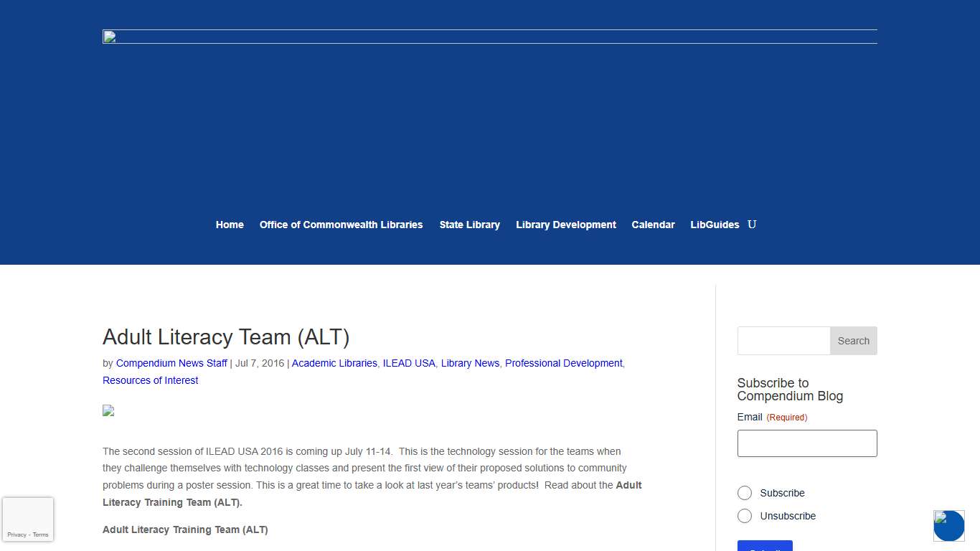Image resolution: width=980 pixels, height=551 pixels.
Task: Click the broken image placeholder in the article
Action: [108, 410]
